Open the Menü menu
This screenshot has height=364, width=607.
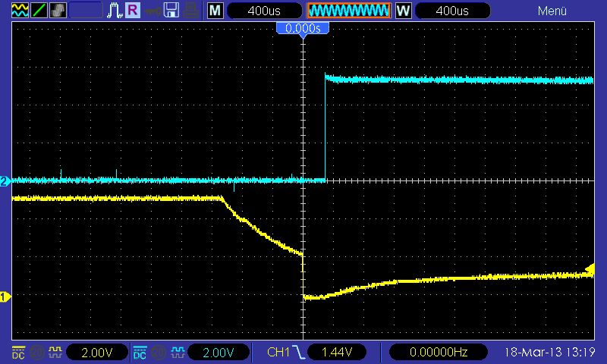(x=552, y=11)
